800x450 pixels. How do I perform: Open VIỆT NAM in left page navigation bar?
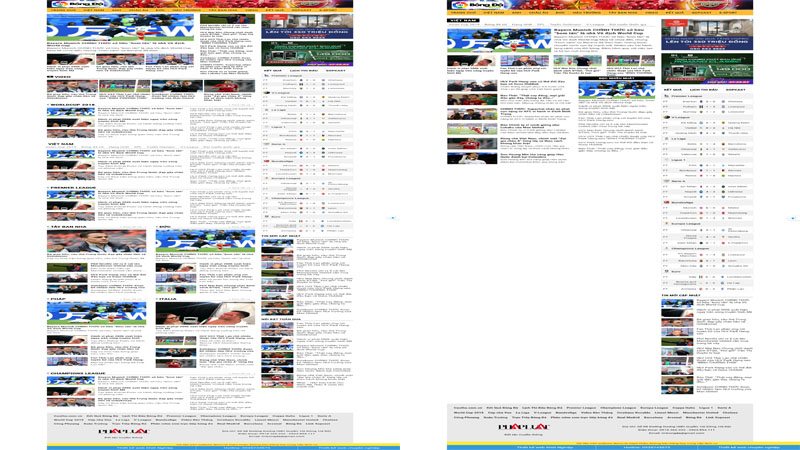click(94, 10)
